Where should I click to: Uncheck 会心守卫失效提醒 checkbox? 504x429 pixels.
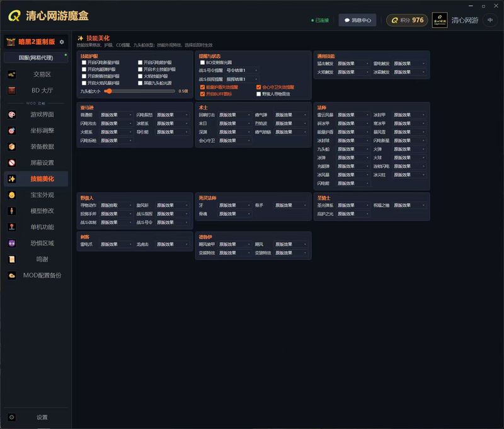pyautogui.click(x=259, y=87)
